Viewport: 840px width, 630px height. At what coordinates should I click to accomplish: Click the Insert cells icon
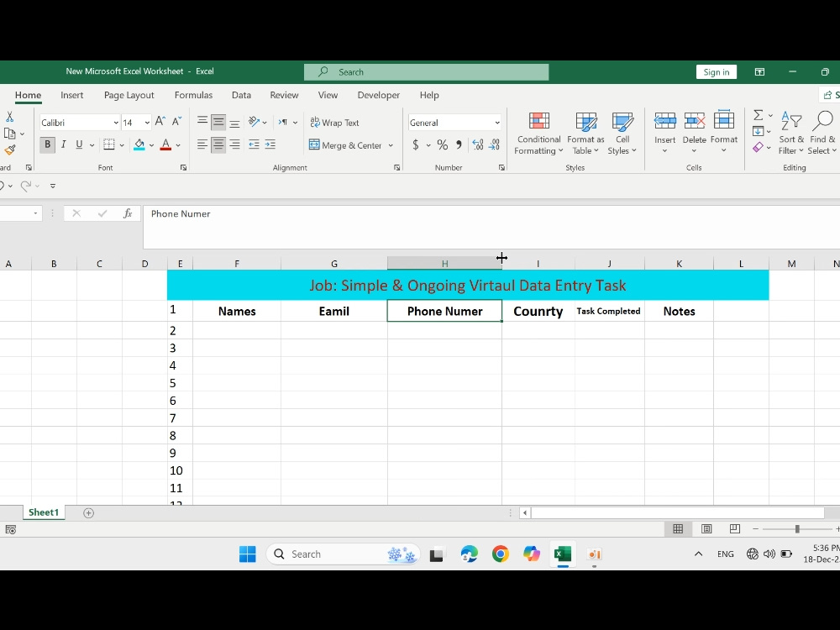(x=664, y=121)
